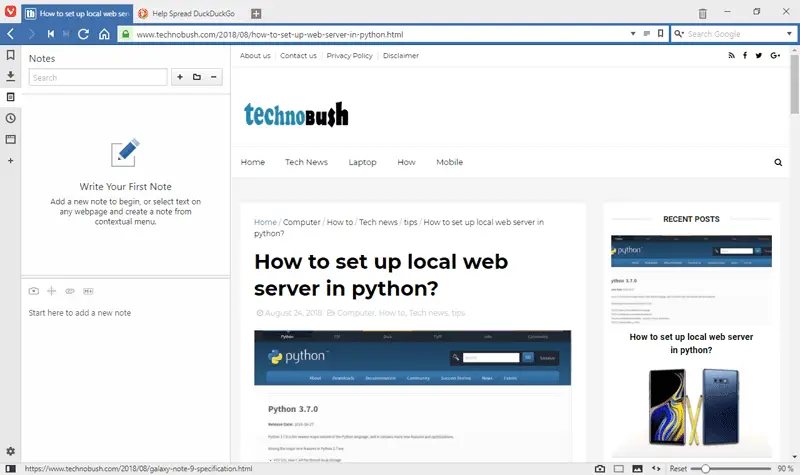Screen dimensions: 800x475
Task: Open recent post python server thumbnail
Action: [691, 280]
